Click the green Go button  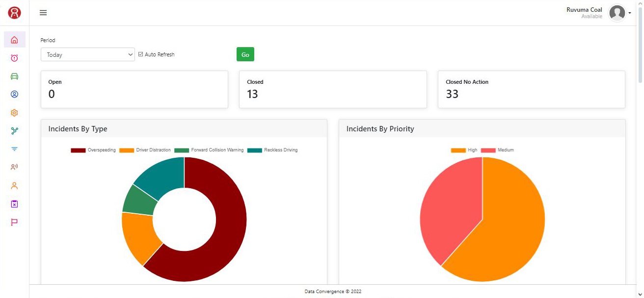[x=245, y=54]
